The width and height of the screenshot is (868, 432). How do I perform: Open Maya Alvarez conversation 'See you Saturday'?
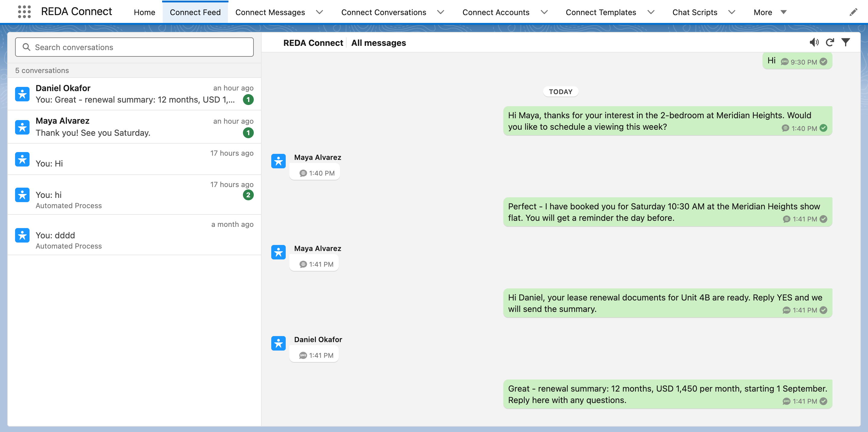coord(134,127)
